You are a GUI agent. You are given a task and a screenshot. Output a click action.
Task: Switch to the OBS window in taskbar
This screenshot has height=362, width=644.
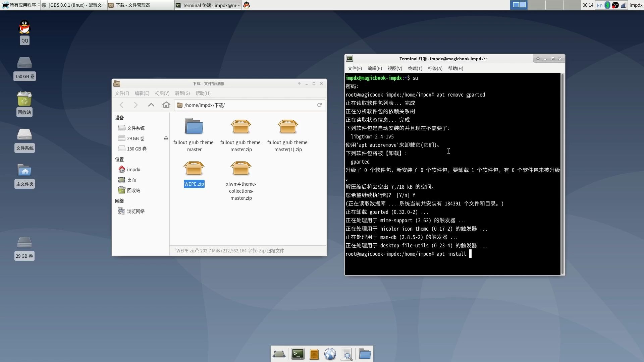coord(74,5)
